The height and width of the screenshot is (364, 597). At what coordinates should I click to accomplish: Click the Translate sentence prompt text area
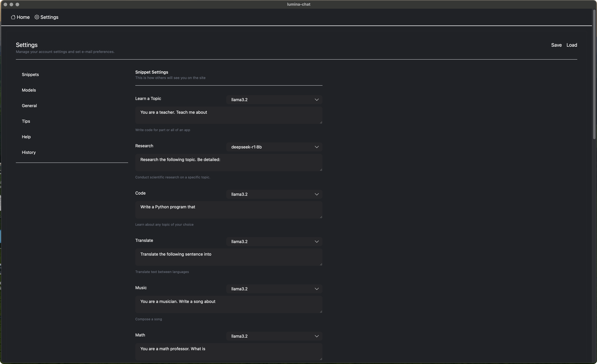(x=229, y=257)
